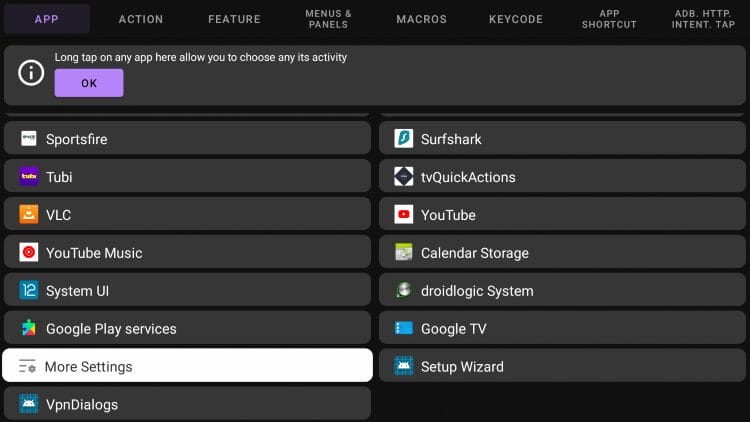The image size is (750, 422).
Task: Click the YouTube Music icon
Action: pos(29,252)
